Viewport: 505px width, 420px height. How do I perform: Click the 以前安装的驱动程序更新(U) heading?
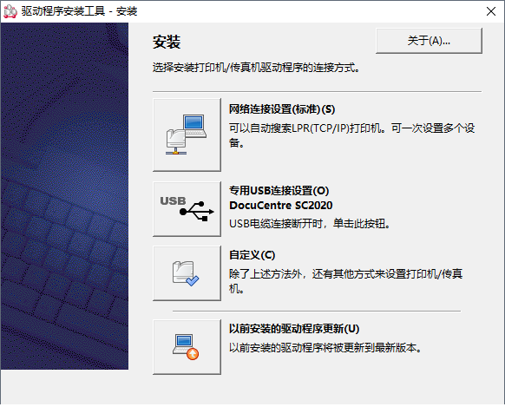pos(294,329)
